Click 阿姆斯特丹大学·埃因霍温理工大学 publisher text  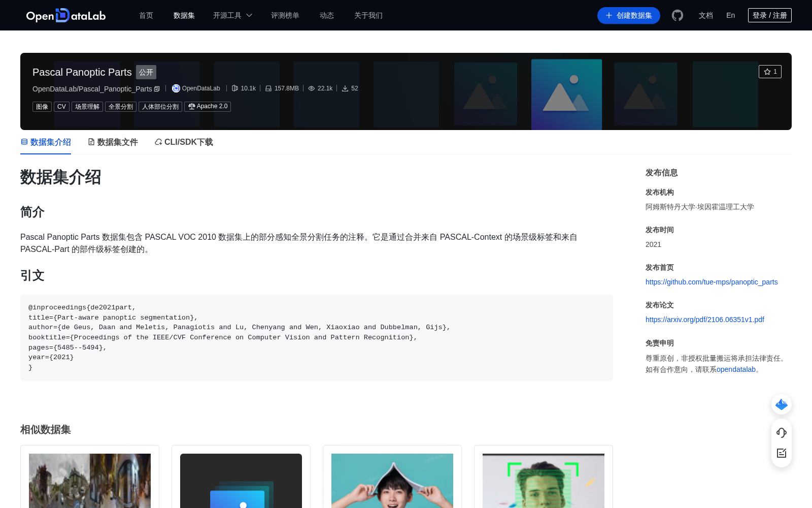tap(700, 207)
